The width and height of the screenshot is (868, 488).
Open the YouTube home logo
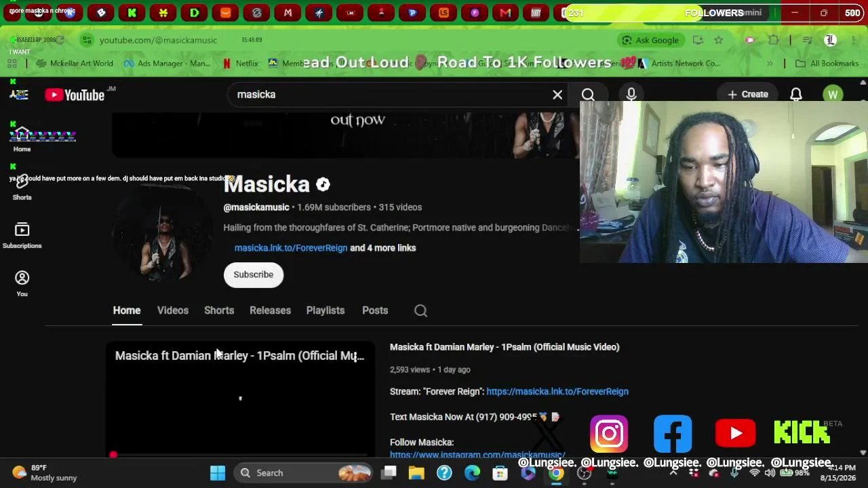coord(75,95)
